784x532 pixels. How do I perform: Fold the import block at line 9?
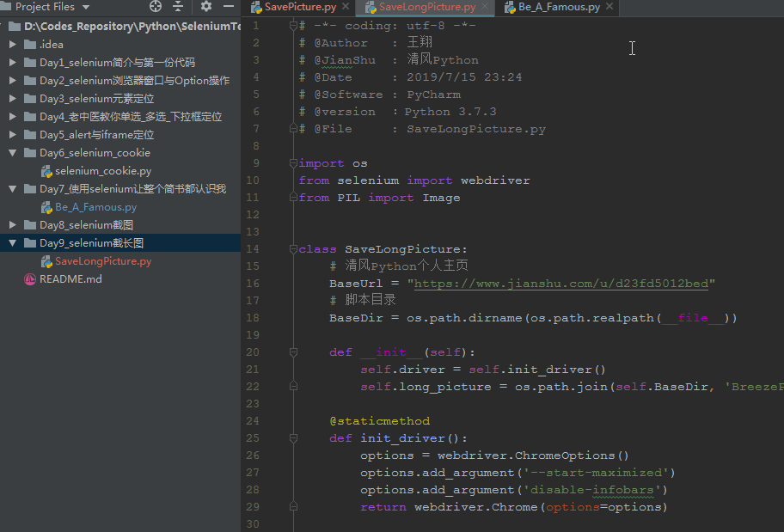coord(293,163)
